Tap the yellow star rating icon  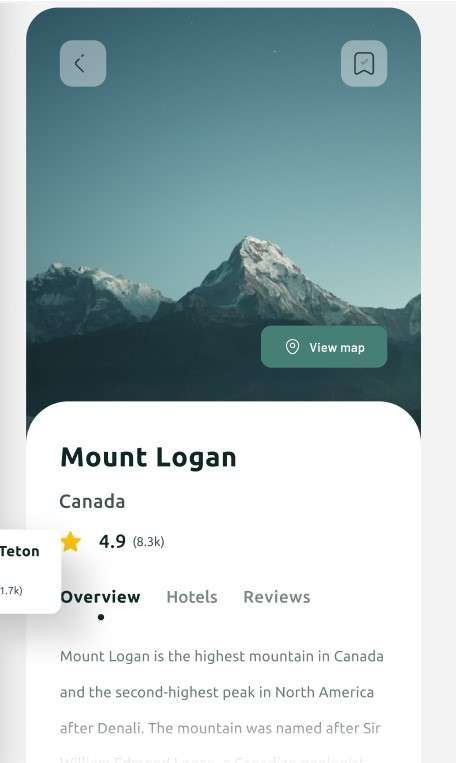[x=71, y=542]
